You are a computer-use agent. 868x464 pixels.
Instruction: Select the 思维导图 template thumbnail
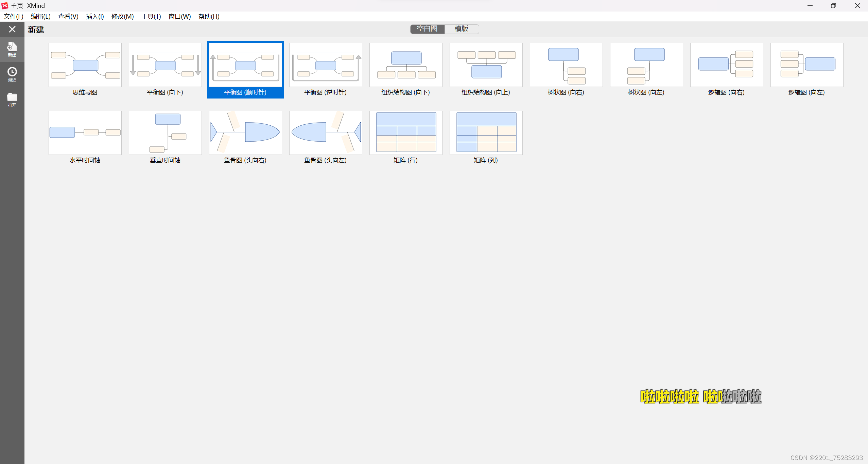pos(85,65)
